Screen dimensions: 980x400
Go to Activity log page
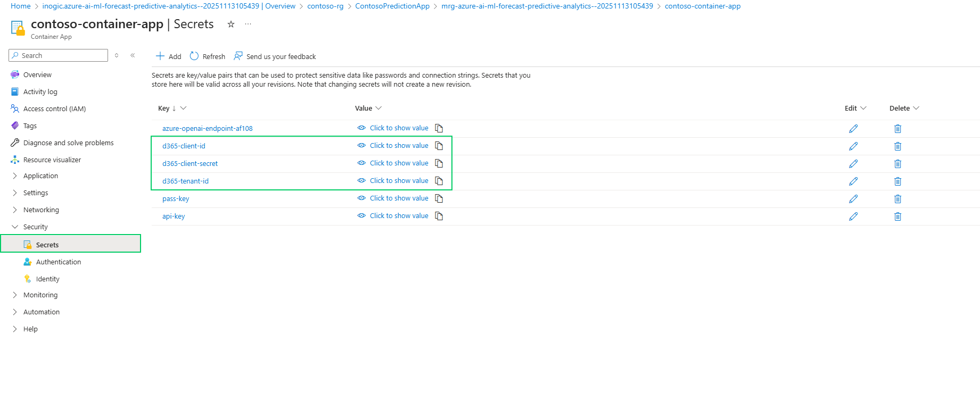pos(40,92)
